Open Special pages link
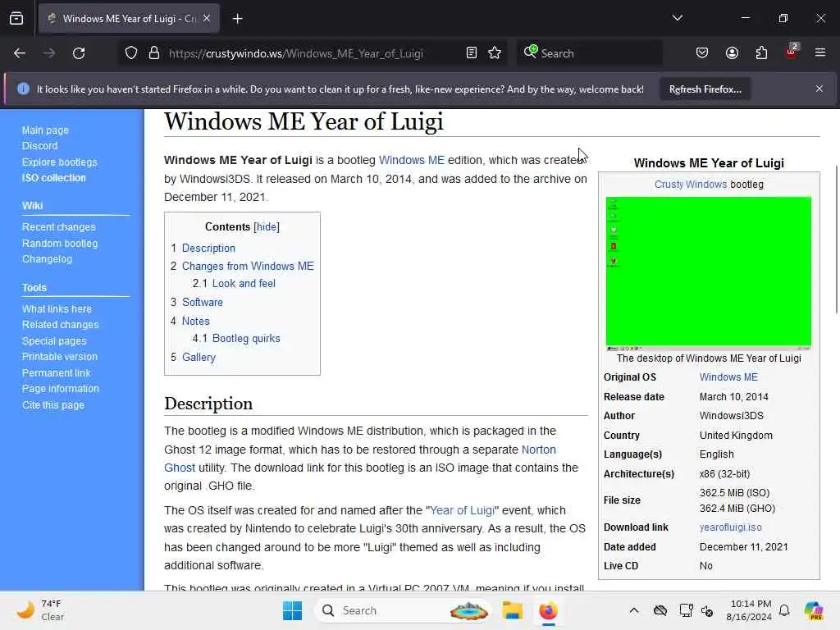This screenshot has width=840, height=630. click(x=53, y=340)
